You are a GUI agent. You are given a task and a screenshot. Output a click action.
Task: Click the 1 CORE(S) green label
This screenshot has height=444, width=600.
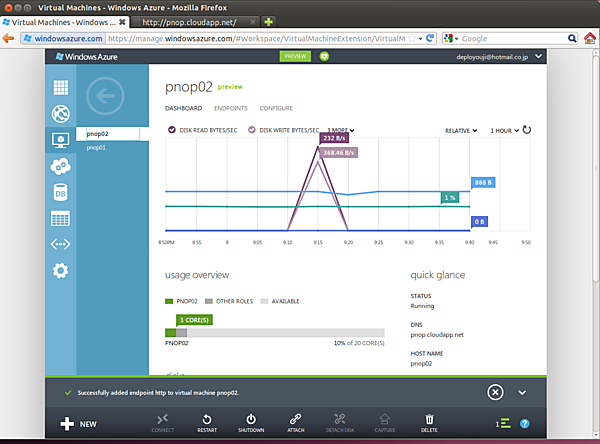tap(194, 320)
